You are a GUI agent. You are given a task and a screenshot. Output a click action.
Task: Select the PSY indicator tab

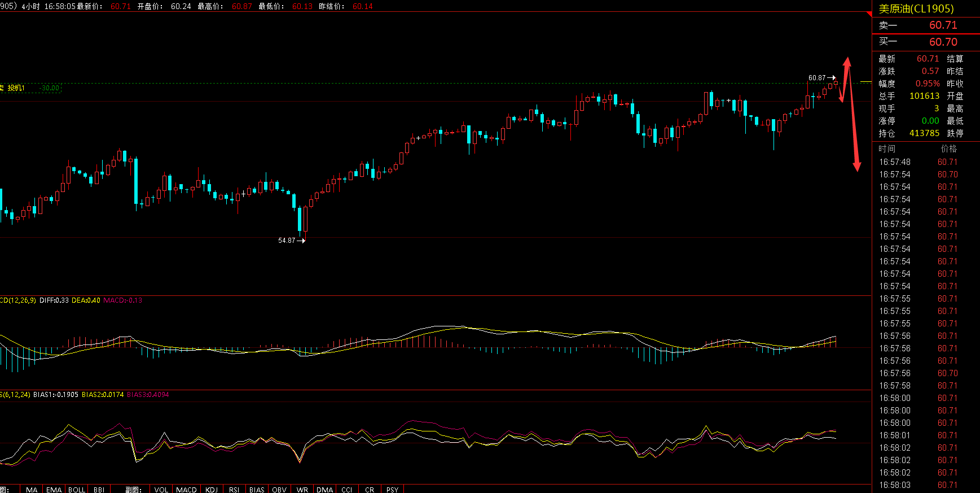[392, 489]
